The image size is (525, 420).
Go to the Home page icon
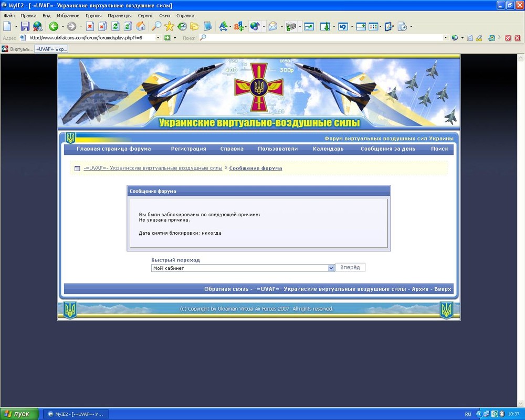(x=141, y=26)
